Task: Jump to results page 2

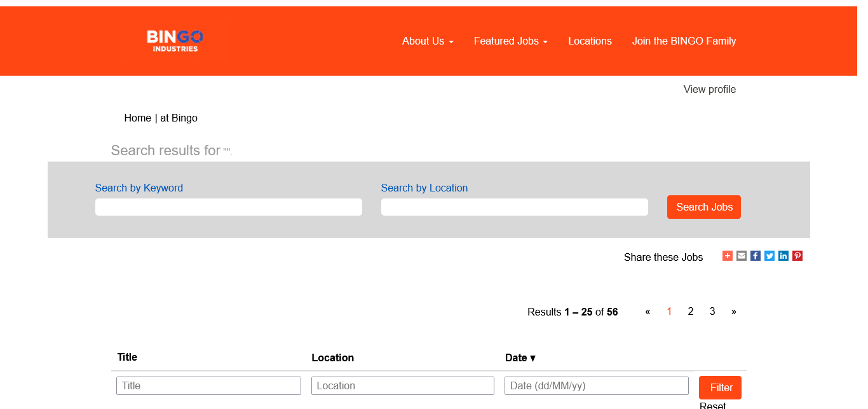Action: point(691,312)
